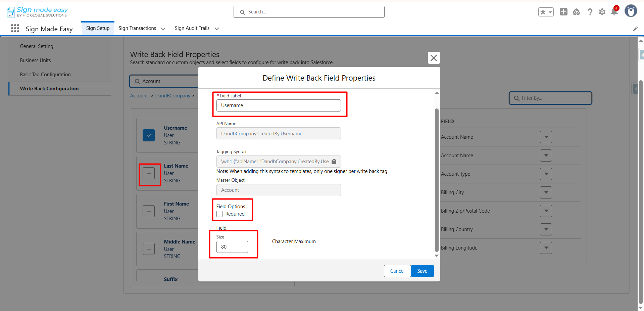Image resolution: width=644 pixels, height=311 pixels.
Task: Click the Master Object Account field
Action: point(279,190)
